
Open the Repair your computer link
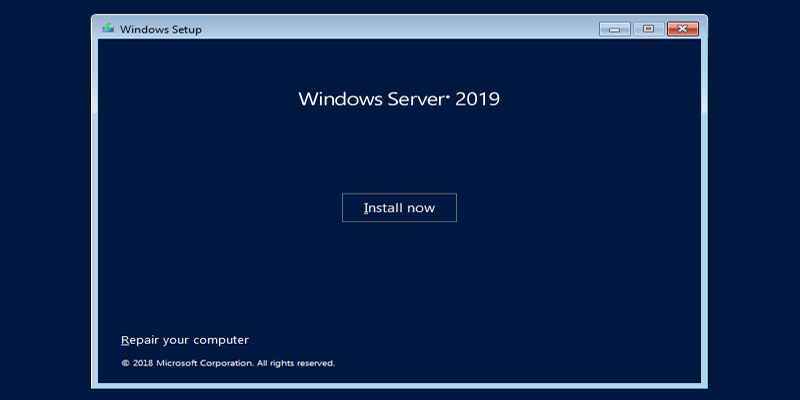185,340
